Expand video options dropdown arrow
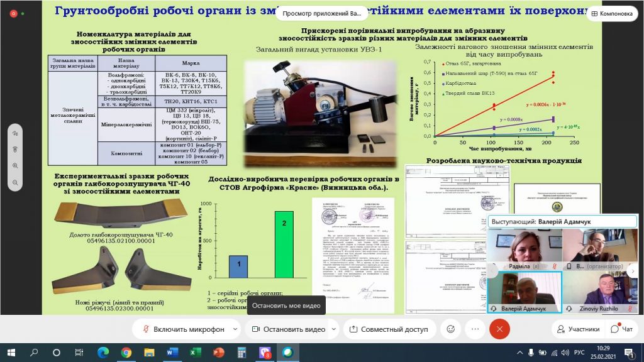 click(334, 329)
